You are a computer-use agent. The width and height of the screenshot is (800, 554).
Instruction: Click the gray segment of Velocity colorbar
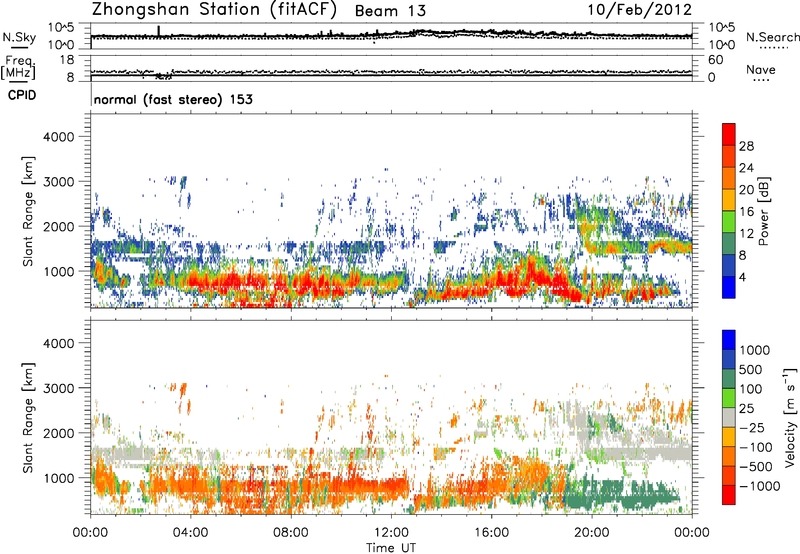[x=729, y=417]
